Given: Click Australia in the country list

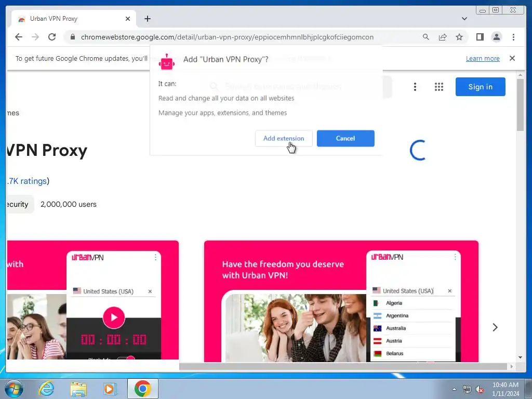Looking at the screenshot, I should coord(395,328).
